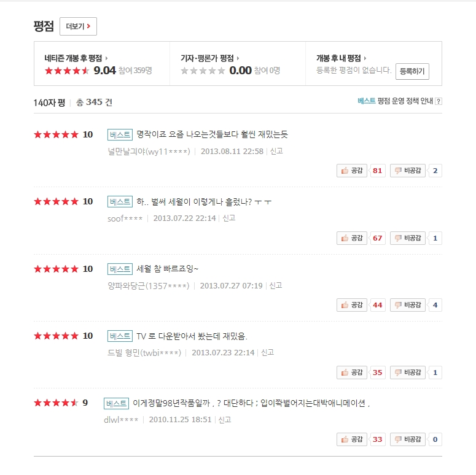Report the wy11**** review via 신고
Image resolution: width=476 pixels, height=475 pixels.
click(x=276, y=151)
